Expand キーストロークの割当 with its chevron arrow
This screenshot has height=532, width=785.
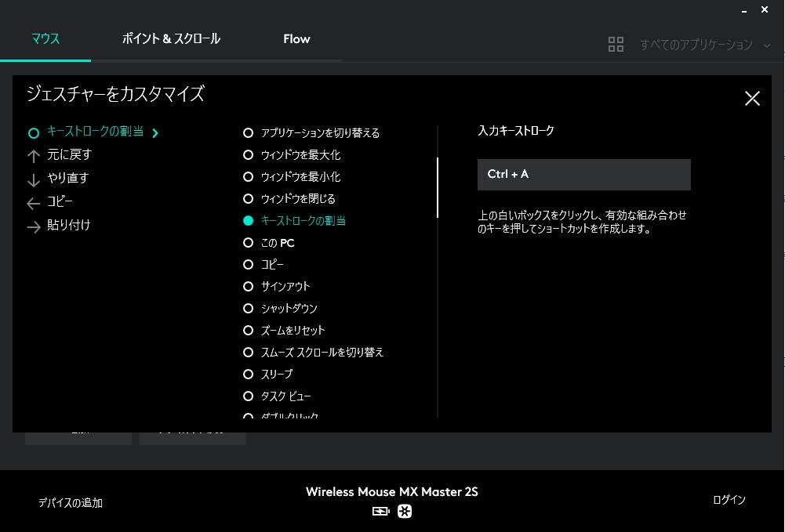coord(155,132)
